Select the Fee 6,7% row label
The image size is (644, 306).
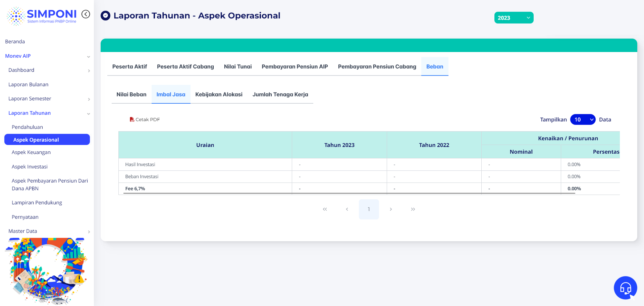(x=135, y=189)
